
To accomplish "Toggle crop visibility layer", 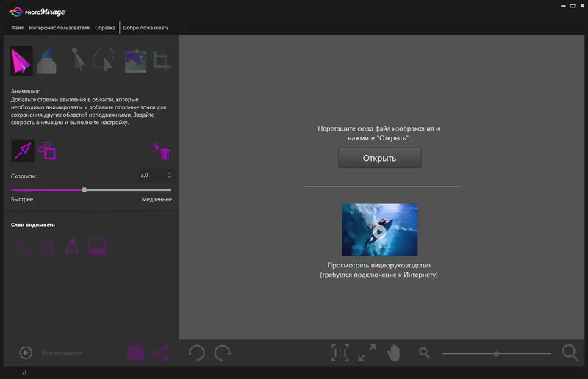I will [47, 247].
